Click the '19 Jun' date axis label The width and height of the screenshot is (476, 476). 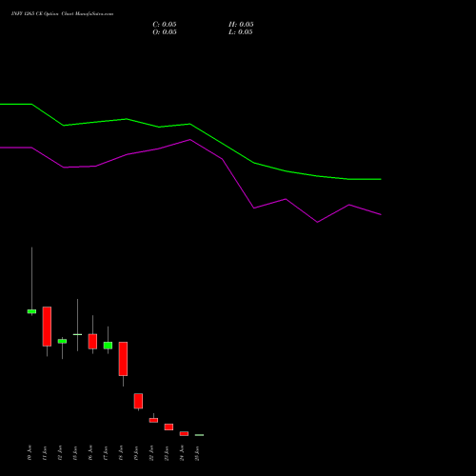point(136,453)
